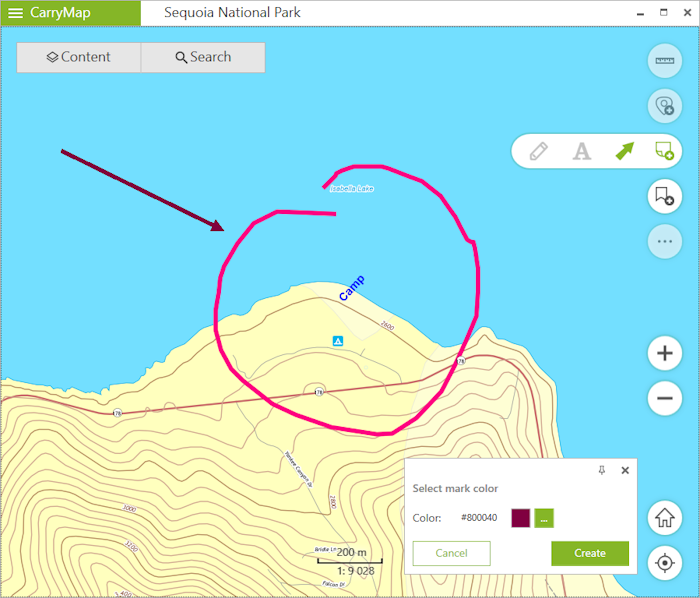This screenshot has width=700, height=598.
Task: Select the text label tool
Action: [581, 151]
